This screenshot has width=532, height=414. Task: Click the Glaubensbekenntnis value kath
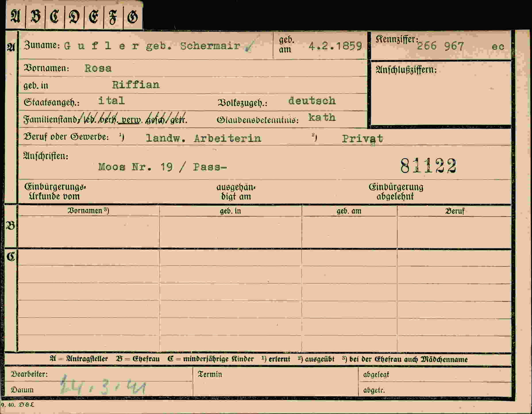[322, 118]
